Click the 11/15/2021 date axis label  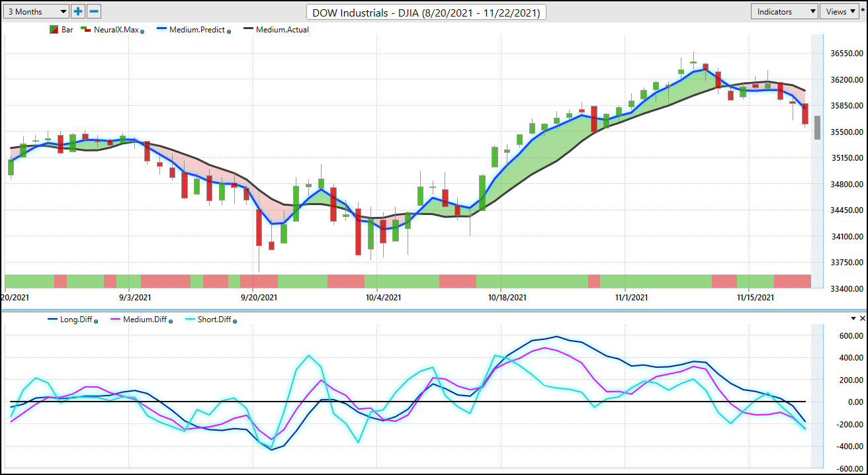point(756,298)
